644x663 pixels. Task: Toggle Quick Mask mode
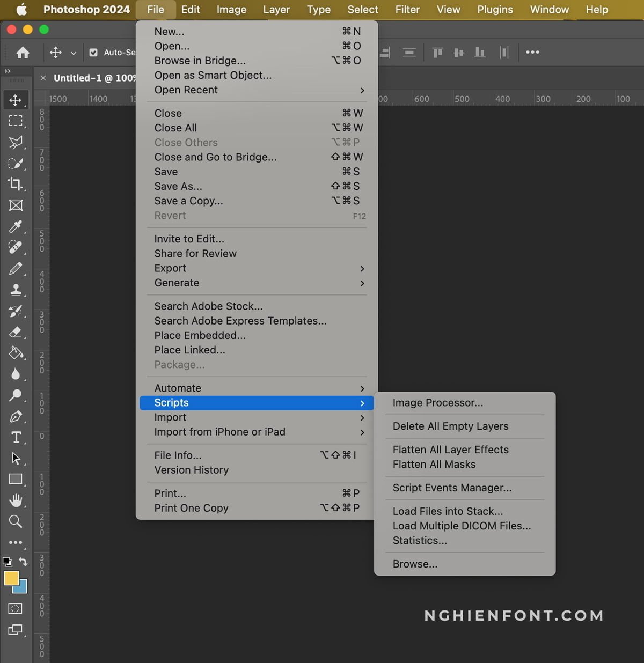(16, 608)
